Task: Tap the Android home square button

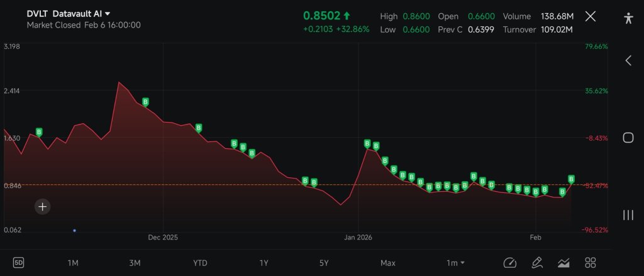Action: click(628, 138)
